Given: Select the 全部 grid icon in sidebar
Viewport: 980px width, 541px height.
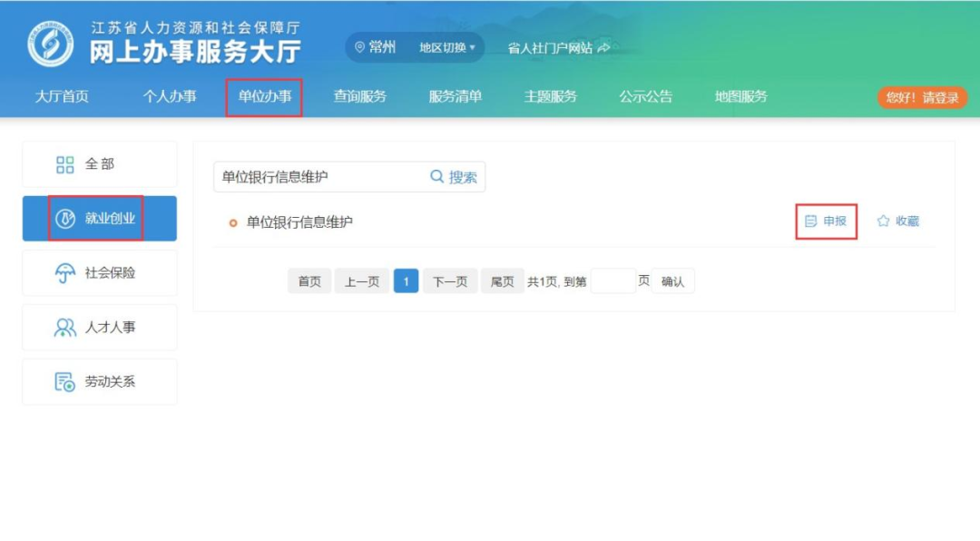Looking at the screenshot, I should (x=64, y=164).
